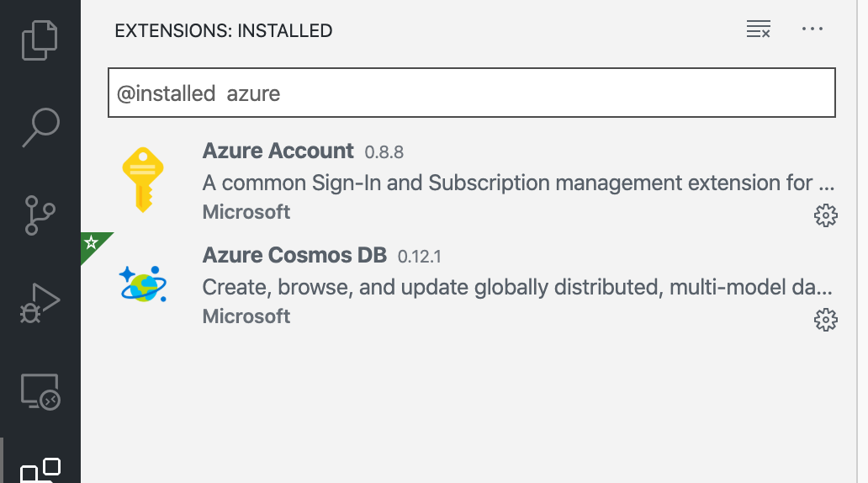This screenshot has width=868, height=483.
Task: Open the Azure Cosmos DB extension title
Action: (294, 256)
